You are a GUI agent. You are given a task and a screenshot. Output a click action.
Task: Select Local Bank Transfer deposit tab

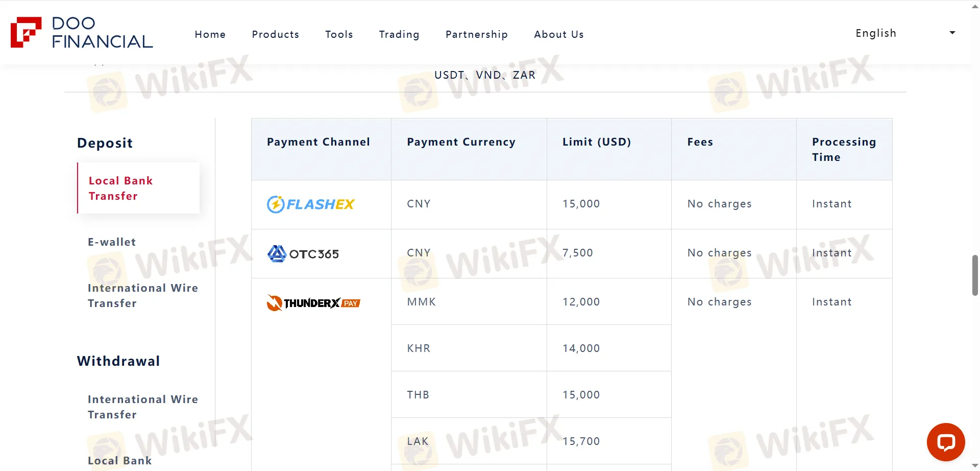click(x=120, y=189)
